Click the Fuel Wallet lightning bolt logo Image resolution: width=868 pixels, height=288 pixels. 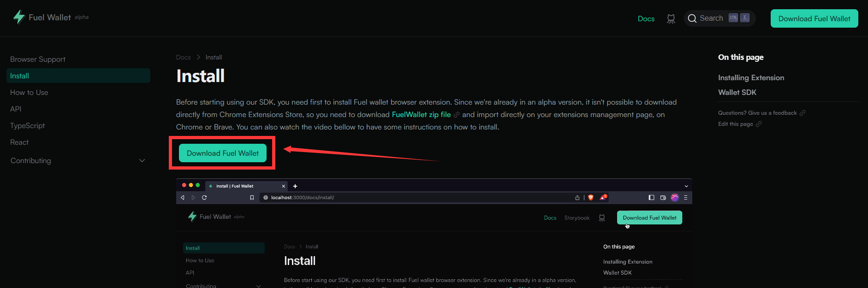(x=19, y=17)
